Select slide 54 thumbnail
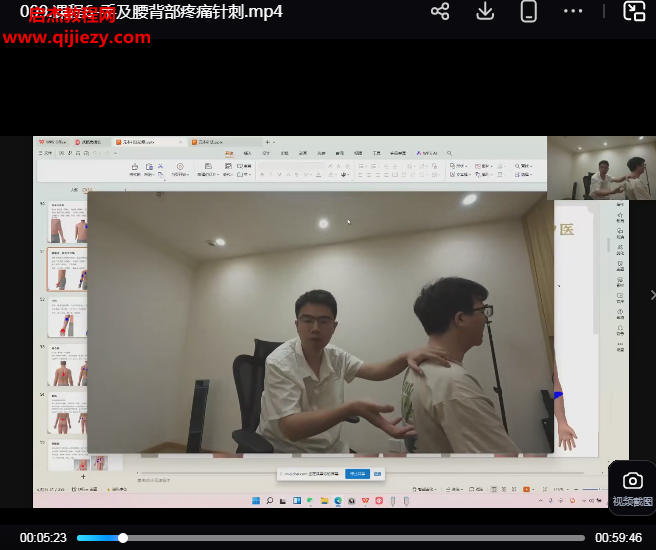 (67, 413)
